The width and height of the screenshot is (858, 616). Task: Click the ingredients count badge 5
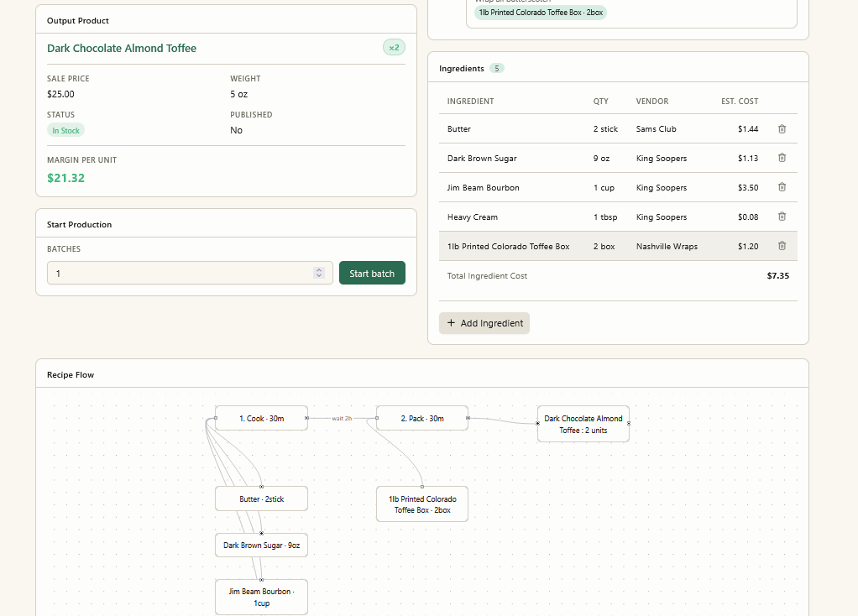point(497,68)
